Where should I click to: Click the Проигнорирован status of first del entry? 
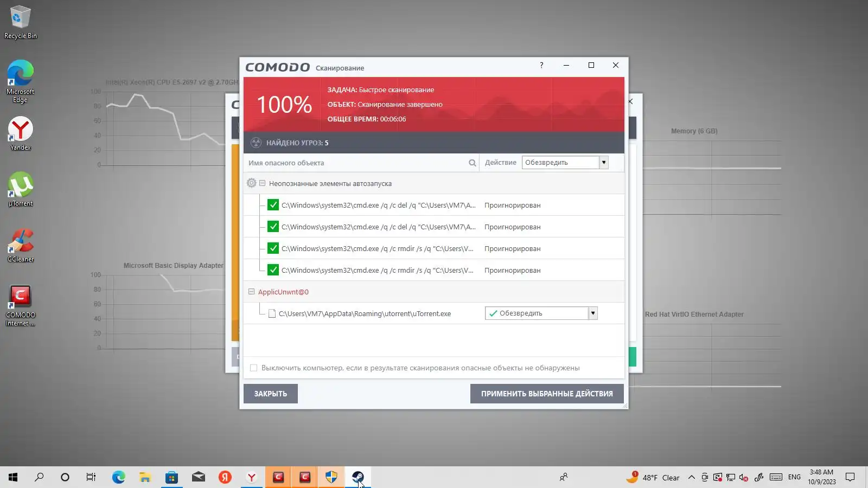(512, 205)
